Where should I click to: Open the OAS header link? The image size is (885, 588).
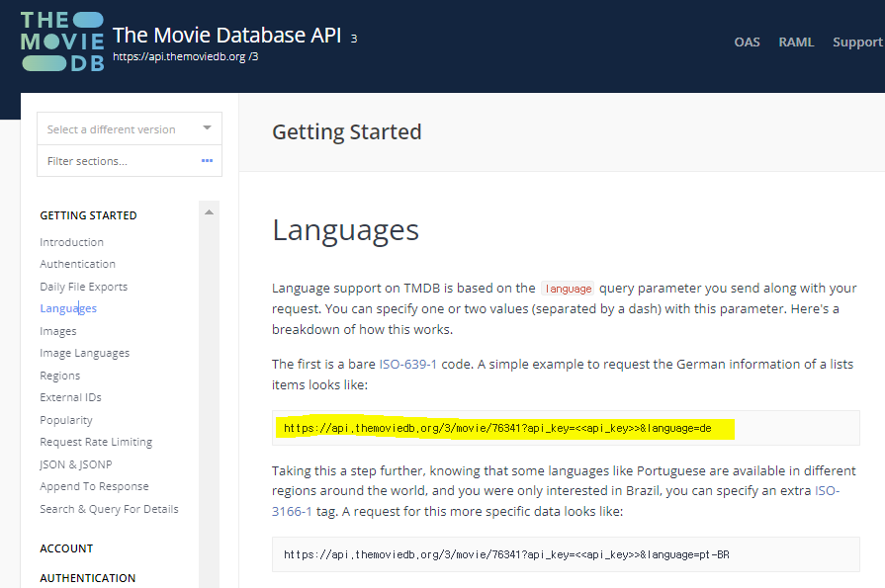[747, 42]
